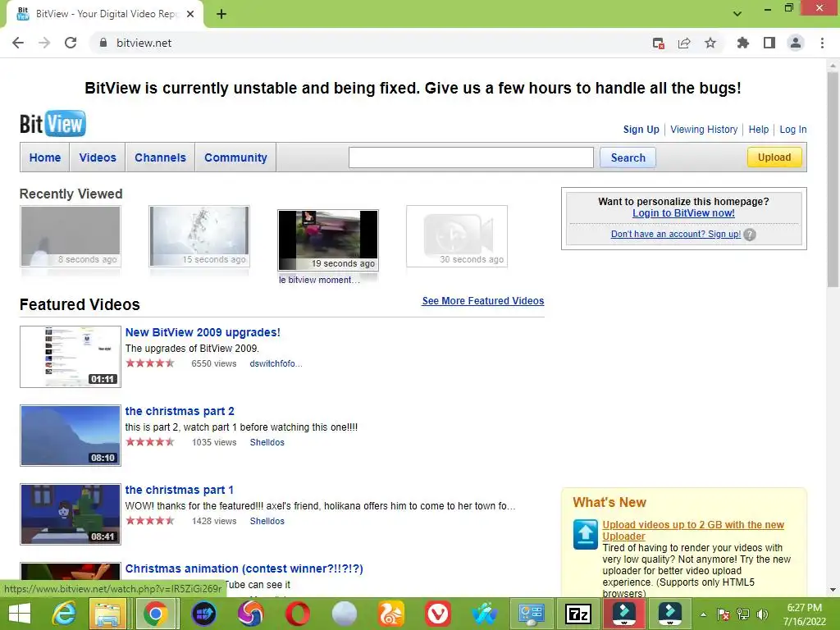This screenshot has width=840, height=630.
Task: Click the volume speaker tray icon
Action: click(762, 614)
